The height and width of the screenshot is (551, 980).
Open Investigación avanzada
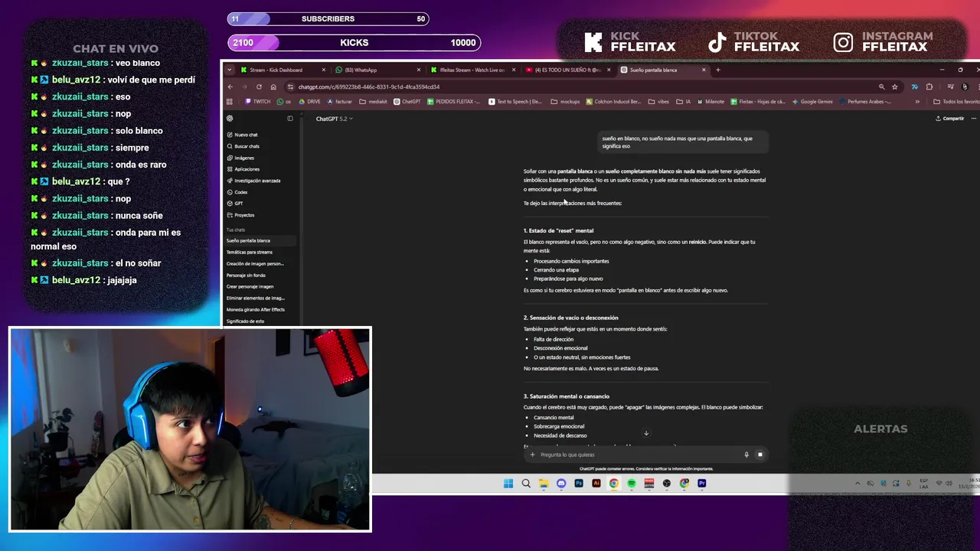tap(253, 181)
